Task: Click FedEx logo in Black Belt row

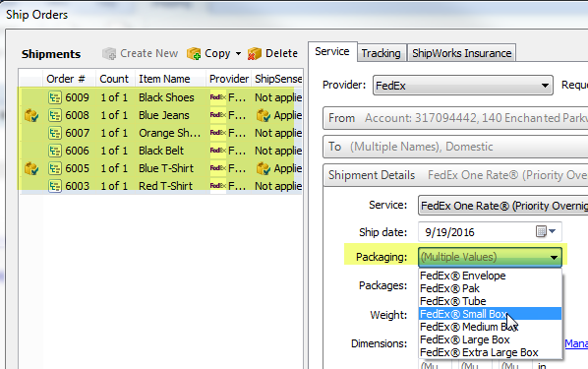Action: coord(218,151)
